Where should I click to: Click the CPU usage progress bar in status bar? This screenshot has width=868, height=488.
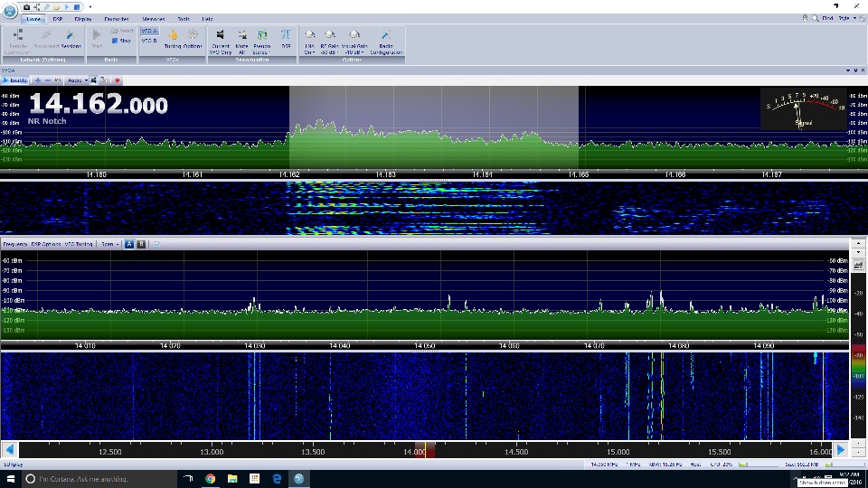[x=758, y=465]
